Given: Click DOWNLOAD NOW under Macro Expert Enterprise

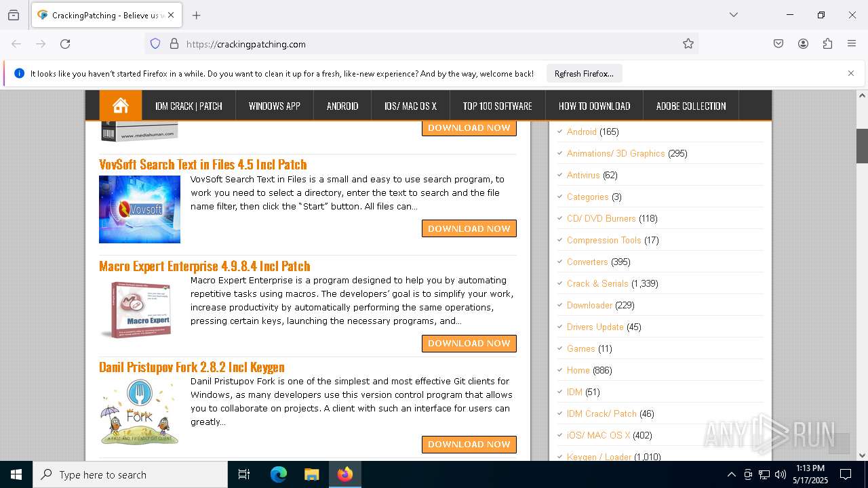Looking at the screenshot, I should [469, 343].
